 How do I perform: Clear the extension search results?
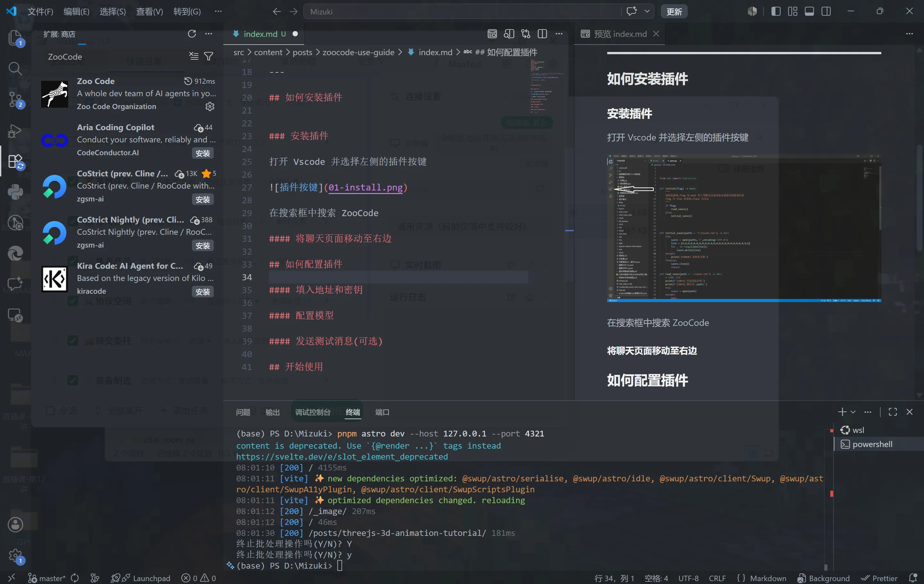tap(194, 56)
